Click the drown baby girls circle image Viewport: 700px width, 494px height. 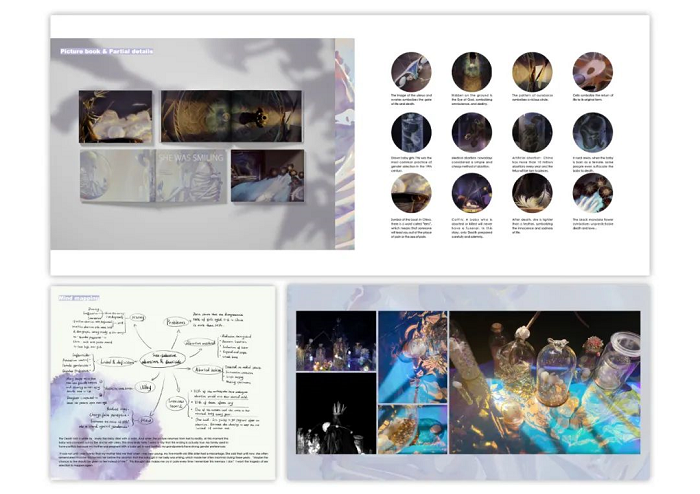411,132
